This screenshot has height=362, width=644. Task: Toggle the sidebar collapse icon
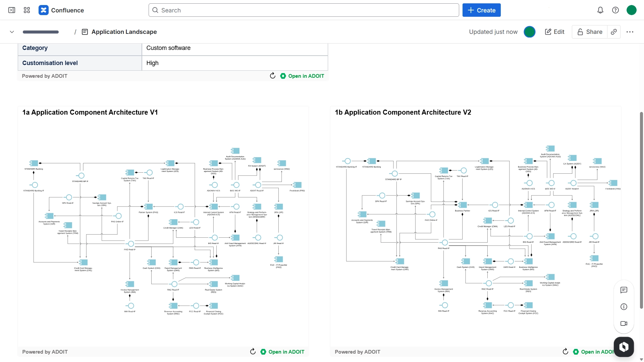tap(12, 10)
